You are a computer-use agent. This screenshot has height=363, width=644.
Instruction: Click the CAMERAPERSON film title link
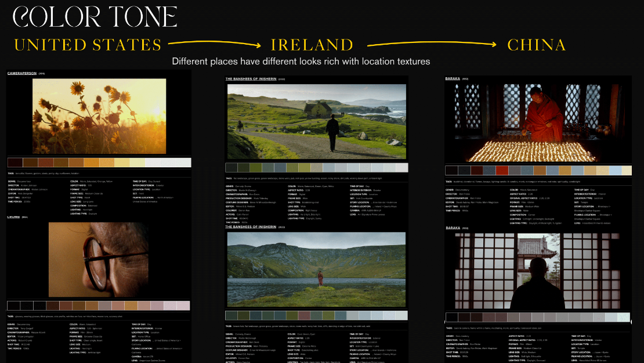pos(22,74)
